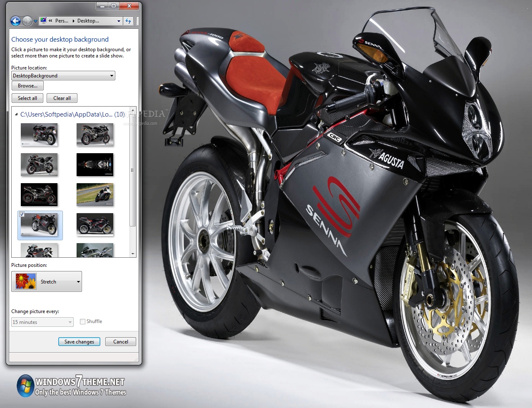The width and height of the screenshot is (532, 408).
Task: Click the picture list scrollbar up arrow
Action: coord(133,109)
